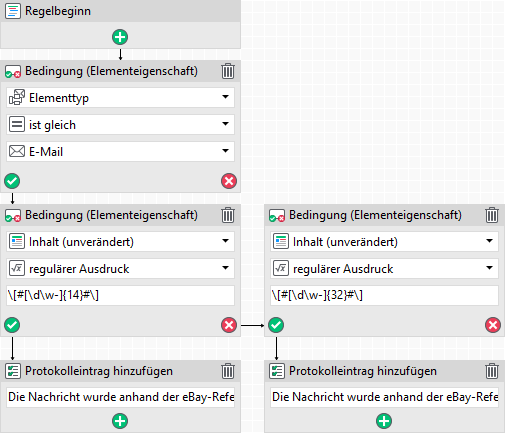505x433 pixels.
Task: Delete the {14} regex condition via trash icon
Action: pyautogui.click(x=228, y=215)
